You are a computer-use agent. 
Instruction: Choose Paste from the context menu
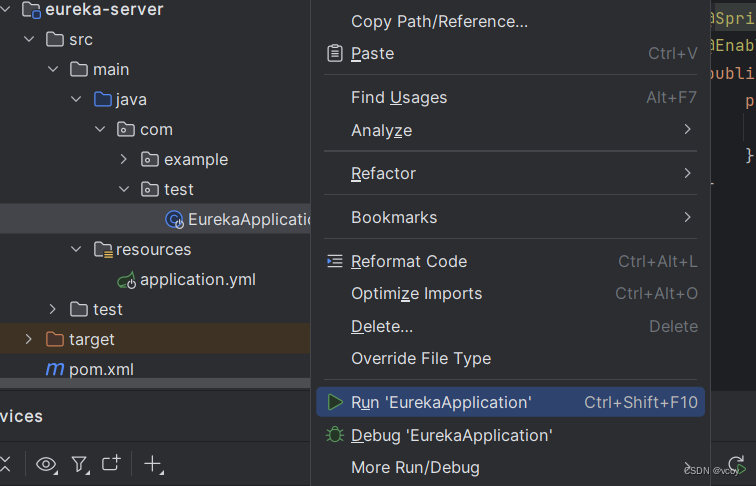[x=510, y=53]
